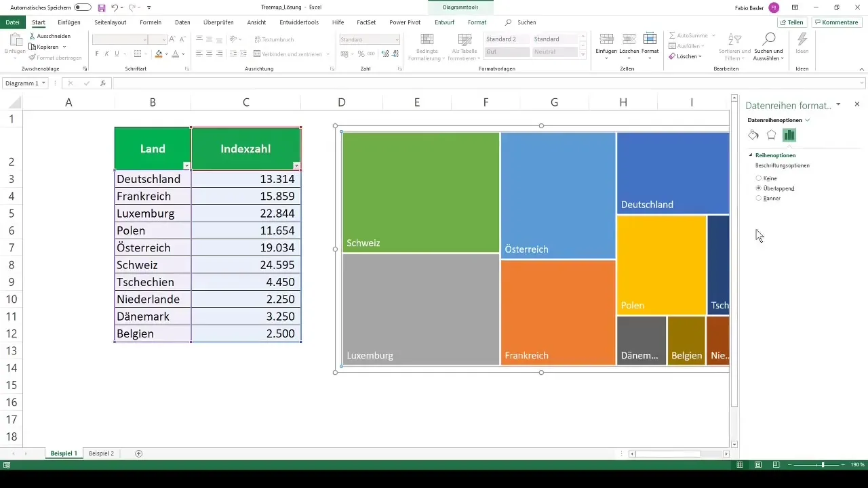Switch to the Format chart tab
Image resolution: width=868 pixels, height=488 pixels.
(477, 22)
